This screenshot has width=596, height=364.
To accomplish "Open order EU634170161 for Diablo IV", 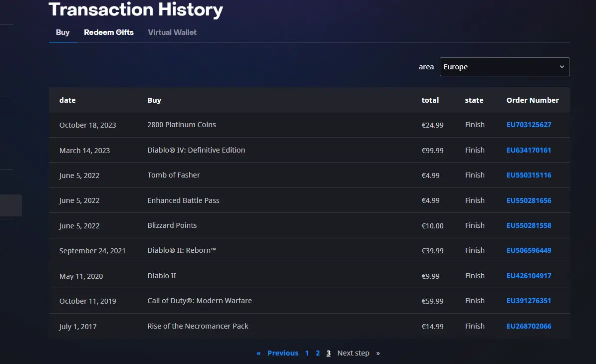I will [x=529, y=150].
